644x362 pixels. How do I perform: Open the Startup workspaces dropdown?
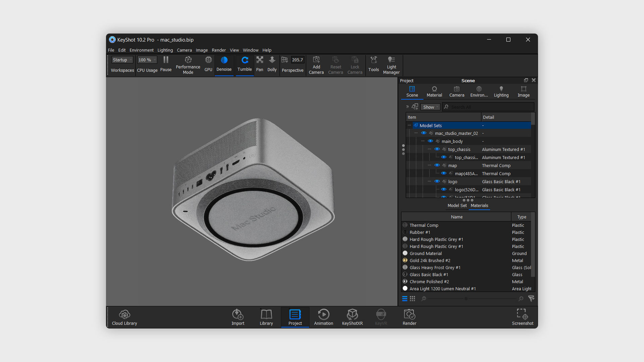point(122,60)
